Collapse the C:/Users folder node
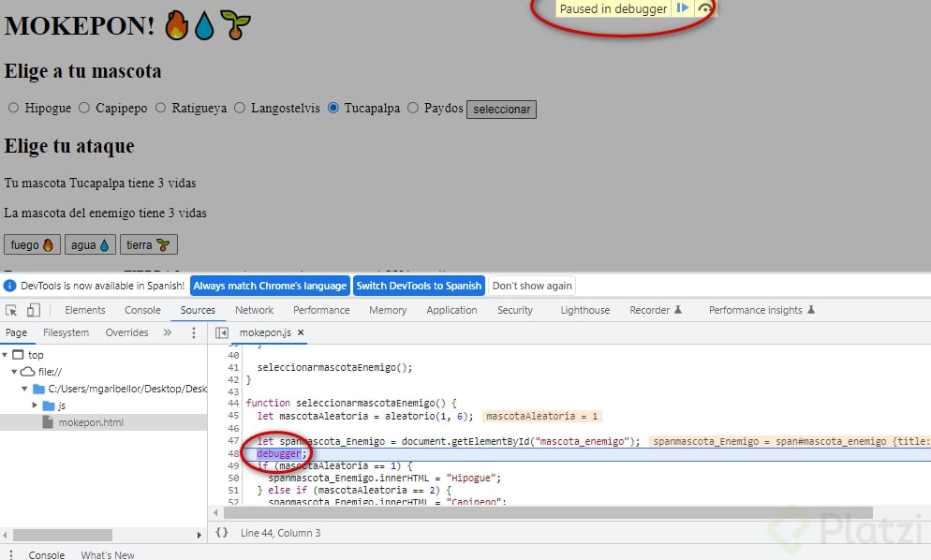 [24, 389]
